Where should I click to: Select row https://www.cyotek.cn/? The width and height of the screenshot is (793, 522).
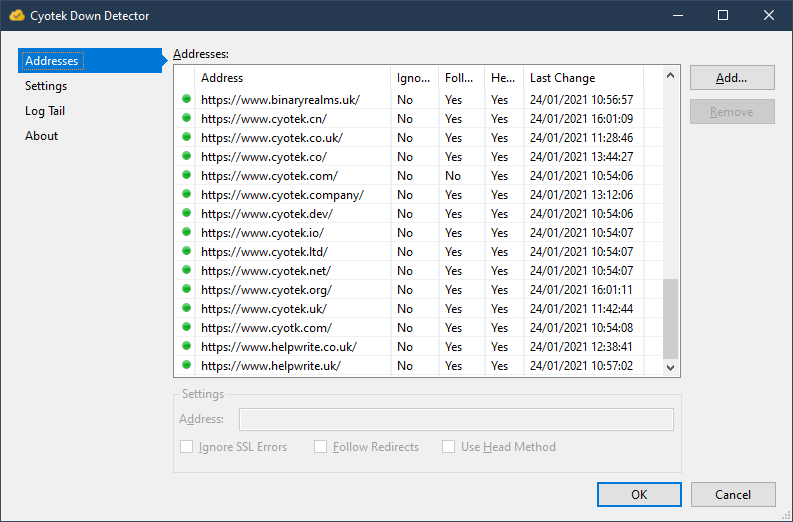point(419,119)
